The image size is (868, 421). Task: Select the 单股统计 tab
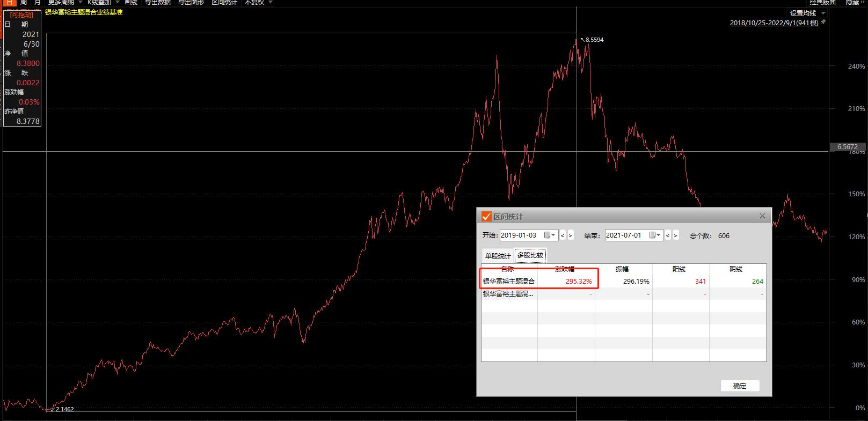pos(498,256)
